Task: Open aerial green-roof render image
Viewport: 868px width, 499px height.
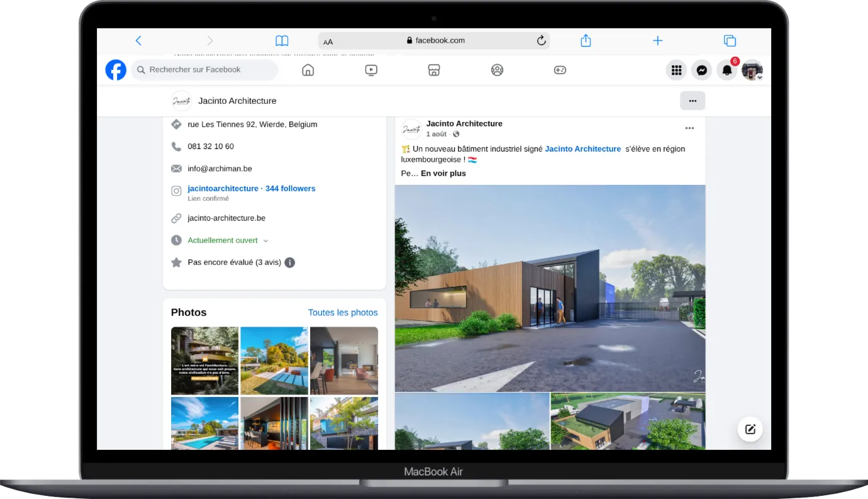Action: coord(628,422)
